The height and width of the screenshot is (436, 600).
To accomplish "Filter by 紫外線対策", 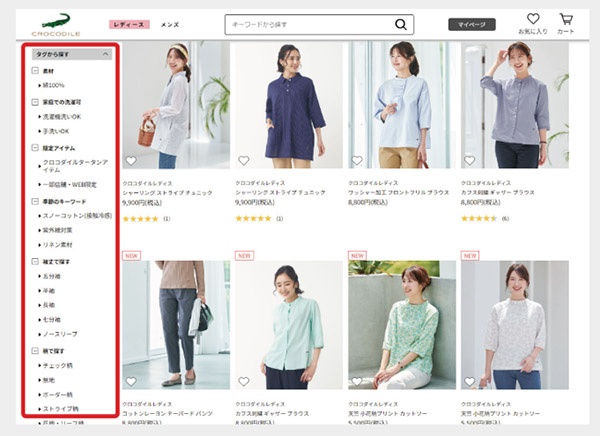I will (x=57, y=230).
